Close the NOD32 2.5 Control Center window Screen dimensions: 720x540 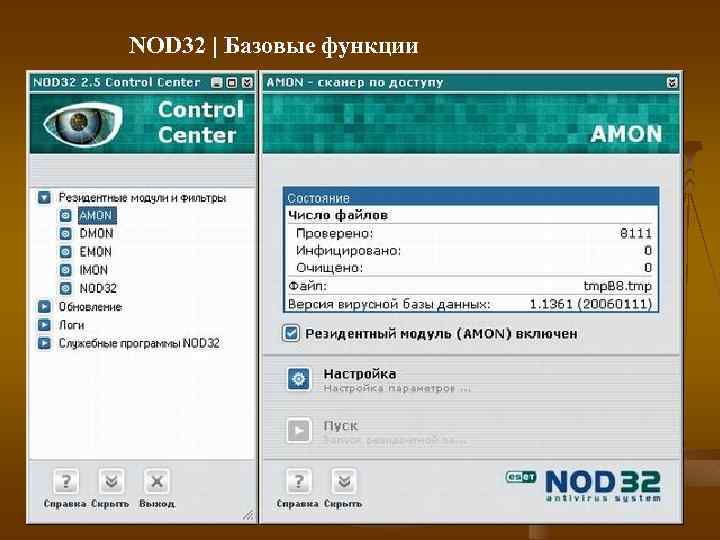click(x=247, y=83)
